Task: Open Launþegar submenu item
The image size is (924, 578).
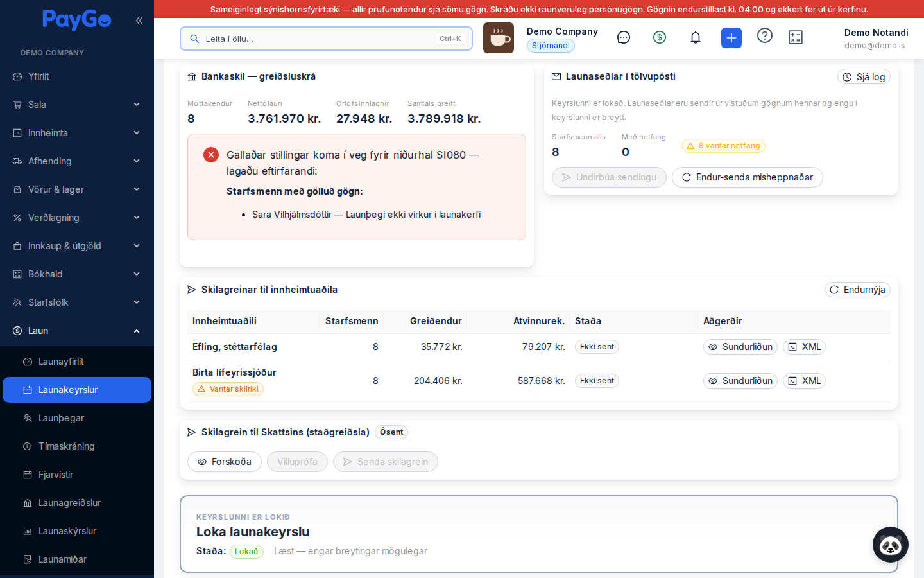Action: click(77, 418)
